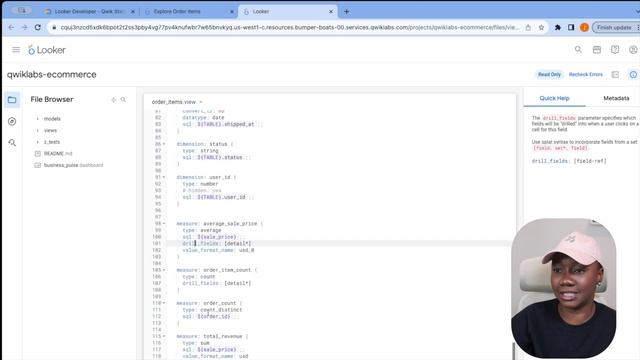Click line 102 value_format_name code
640x360 pixels.
click(x=218, y=250)
